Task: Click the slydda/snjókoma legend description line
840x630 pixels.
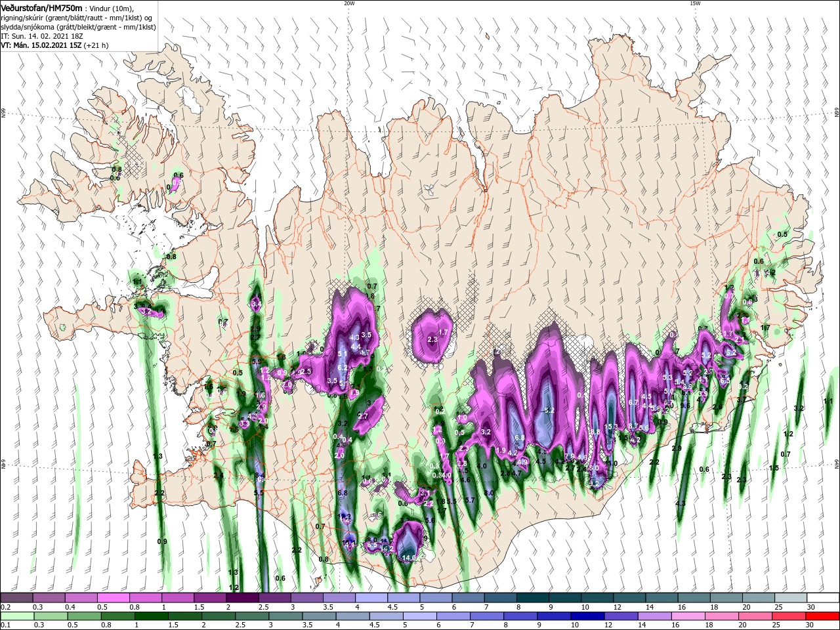Action: (x=78, y=27)
